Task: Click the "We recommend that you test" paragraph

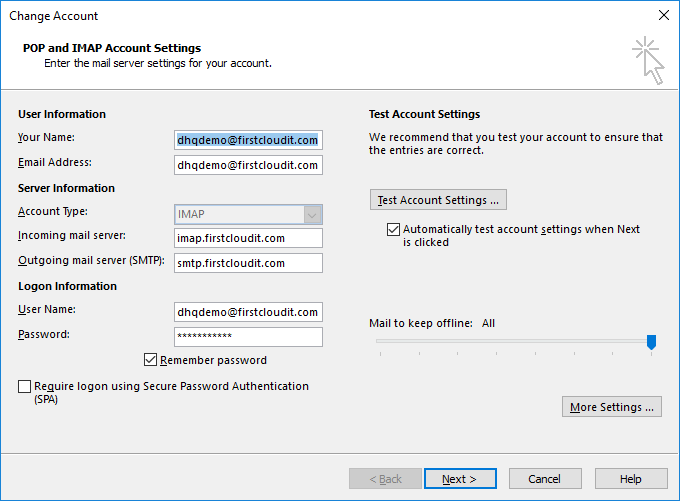Action: click(x=516, y=144)
